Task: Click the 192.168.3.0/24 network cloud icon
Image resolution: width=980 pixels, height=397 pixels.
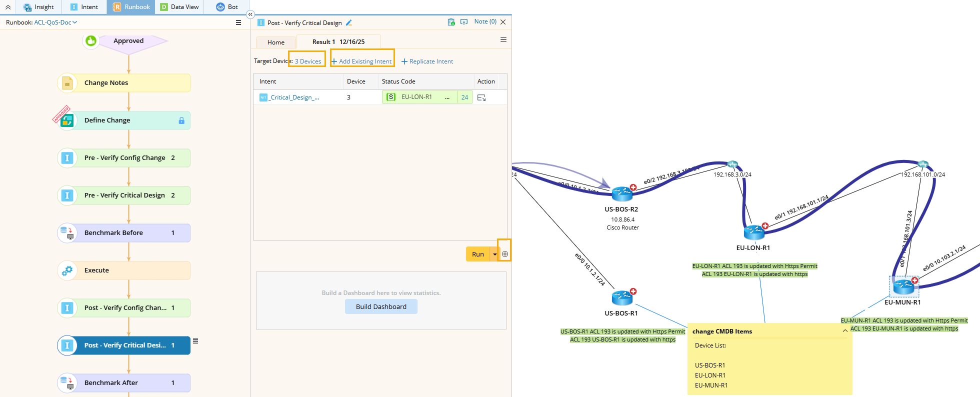Action: point(732,164)
